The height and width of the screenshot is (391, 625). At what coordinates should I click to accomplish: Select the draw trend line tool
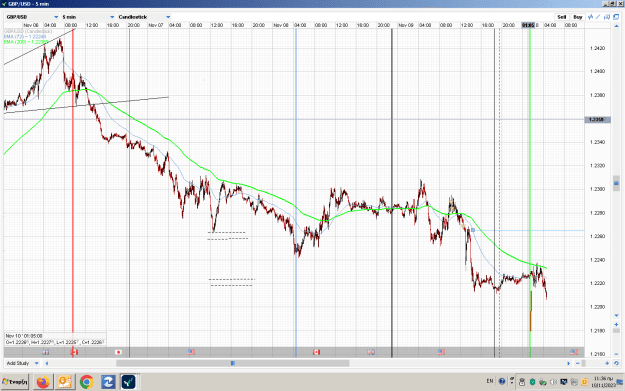[598, 17]
